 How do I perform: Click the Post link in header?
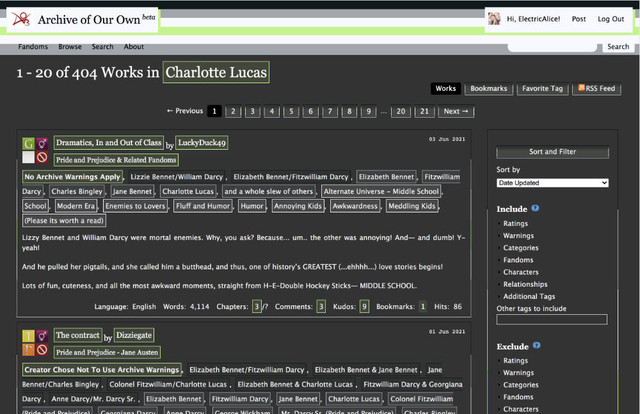(578, 19)
